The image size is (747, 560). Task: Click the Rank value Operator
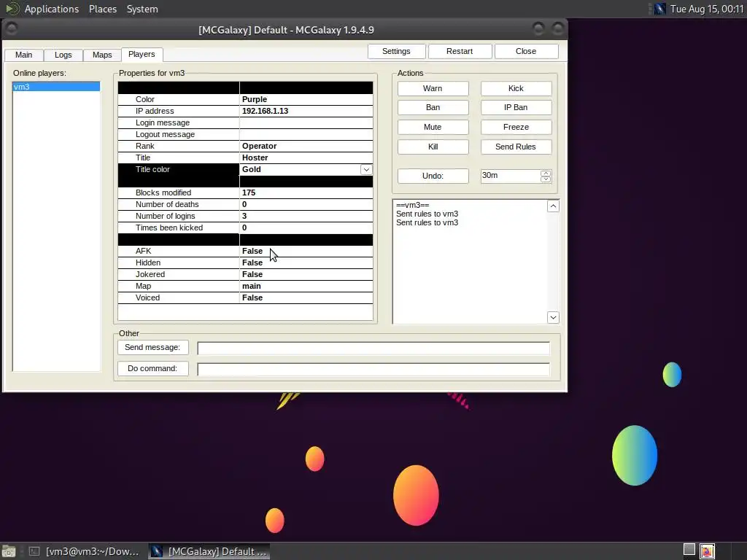(x=306, y=146)
